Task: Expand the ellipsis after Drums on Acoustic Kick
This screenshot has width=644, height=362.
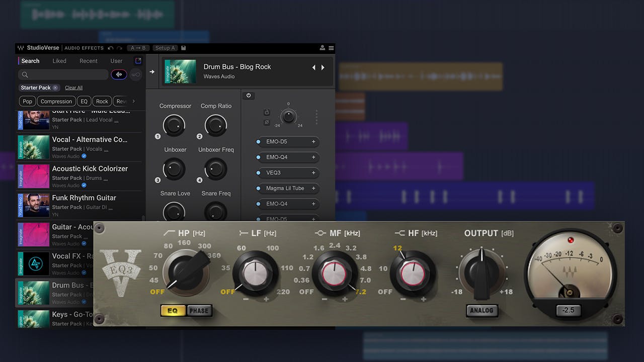Action: click(106, 178)
